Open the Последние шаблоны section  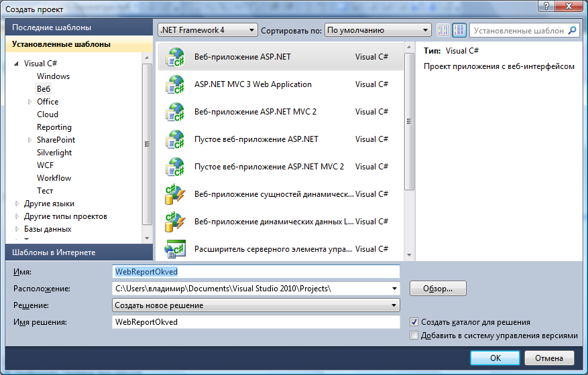[79, 27]
